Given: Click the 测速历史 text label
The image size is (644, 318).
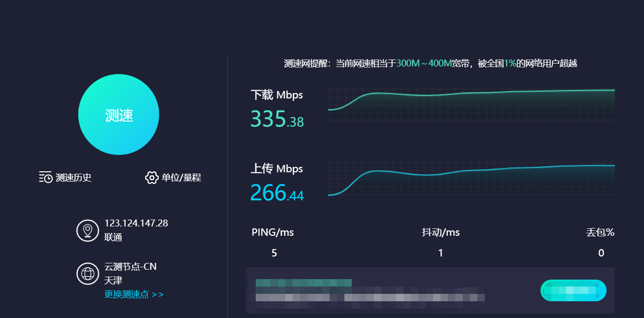Looking at the screenshot, I should tap(74, 178).
